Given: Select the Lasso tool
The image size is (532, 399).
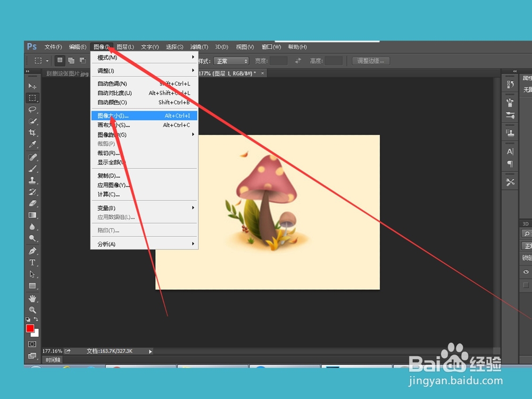Looking at the screenshot, I should tap(32, 109).
